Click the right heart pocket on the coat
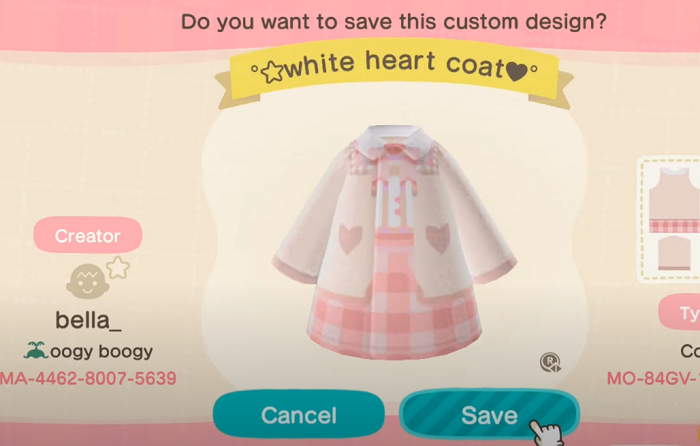Viewport: 700px width, 446px height. click(x=438, y=238)
